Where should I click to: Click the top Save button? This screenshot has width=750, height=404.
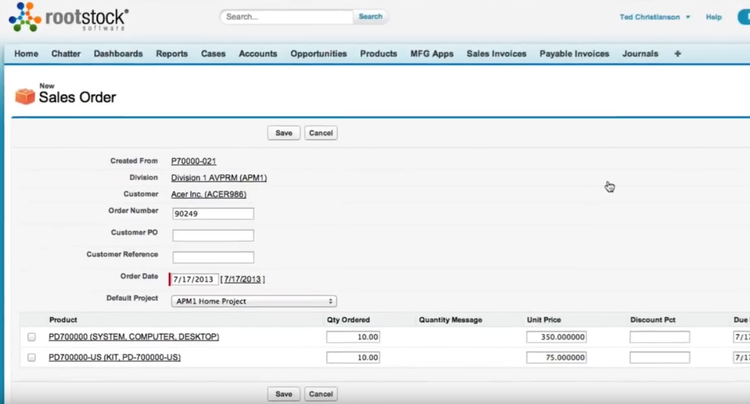[x=284, y=133]
